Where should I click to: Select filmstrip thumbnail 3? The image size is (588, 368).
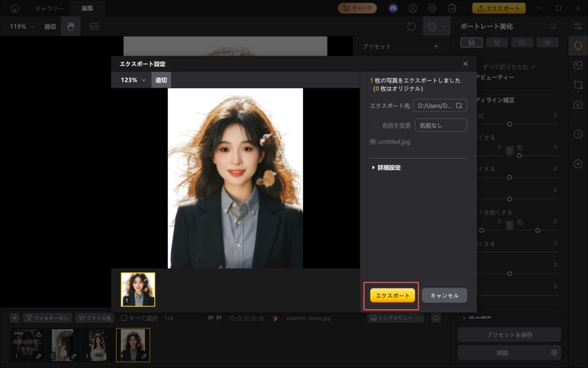click(x=97, y=344)
